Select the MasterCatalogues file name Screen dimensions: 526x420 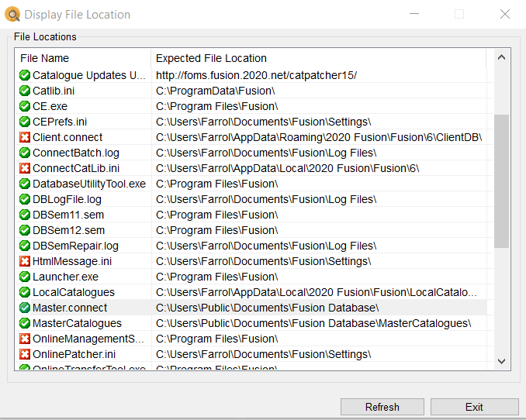click(77, 323)
